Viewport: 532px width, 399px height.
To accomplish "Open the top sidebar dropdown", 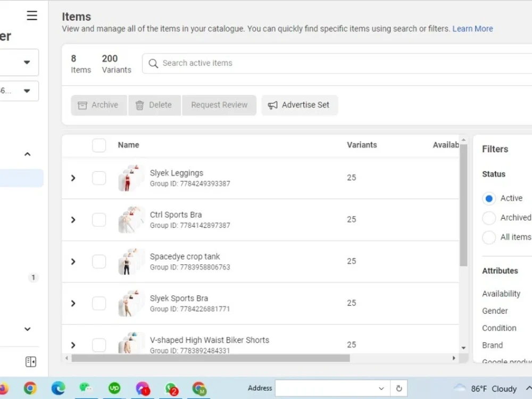I will pos(19,62).
